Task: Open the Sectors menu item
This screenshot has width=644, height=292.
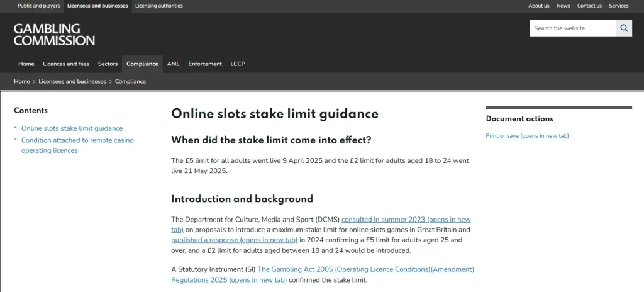Action: coord(108,64)
